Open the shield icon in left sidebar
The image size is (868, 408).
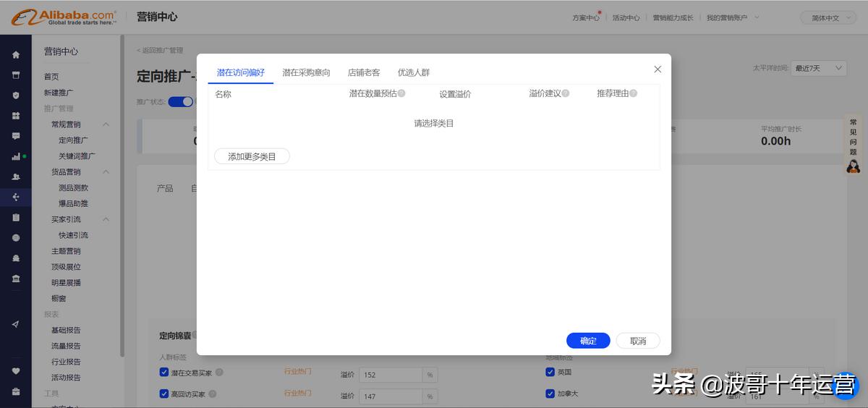[x=16, y=95]
